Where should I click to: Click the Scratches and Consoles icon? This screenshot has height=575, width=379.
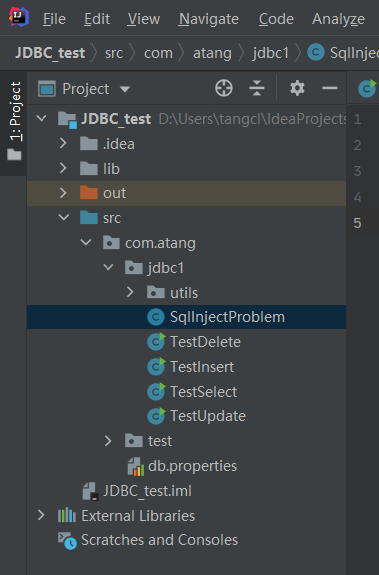tap(67, 541)
